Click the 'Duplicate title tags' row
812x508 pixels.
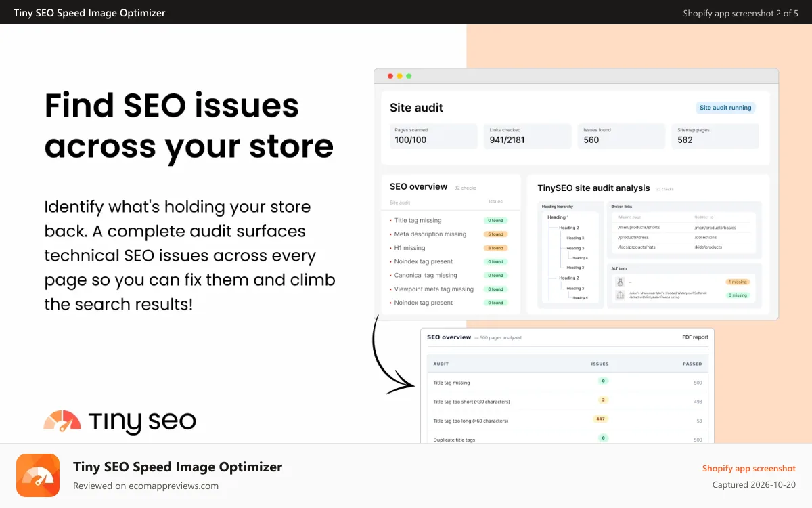pyautogui.click(x=568, y=438)
